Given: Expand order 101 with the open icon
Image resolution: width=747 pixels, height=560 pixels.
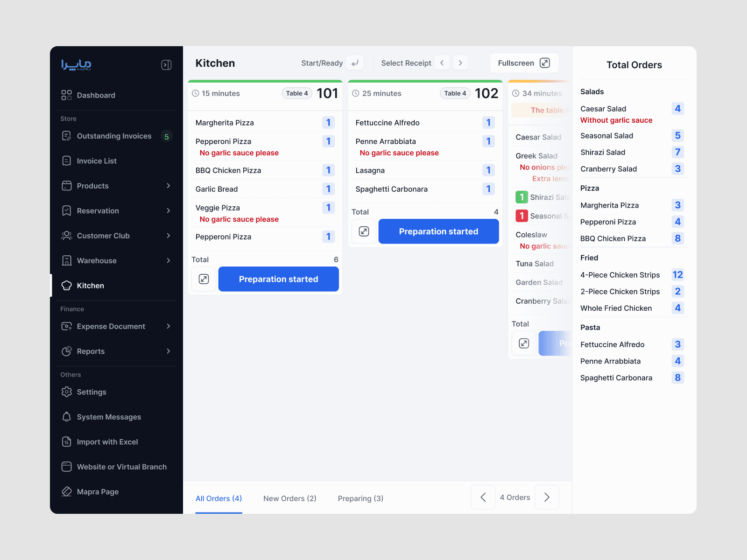Looking at the screenshot, I should point(204,279).
